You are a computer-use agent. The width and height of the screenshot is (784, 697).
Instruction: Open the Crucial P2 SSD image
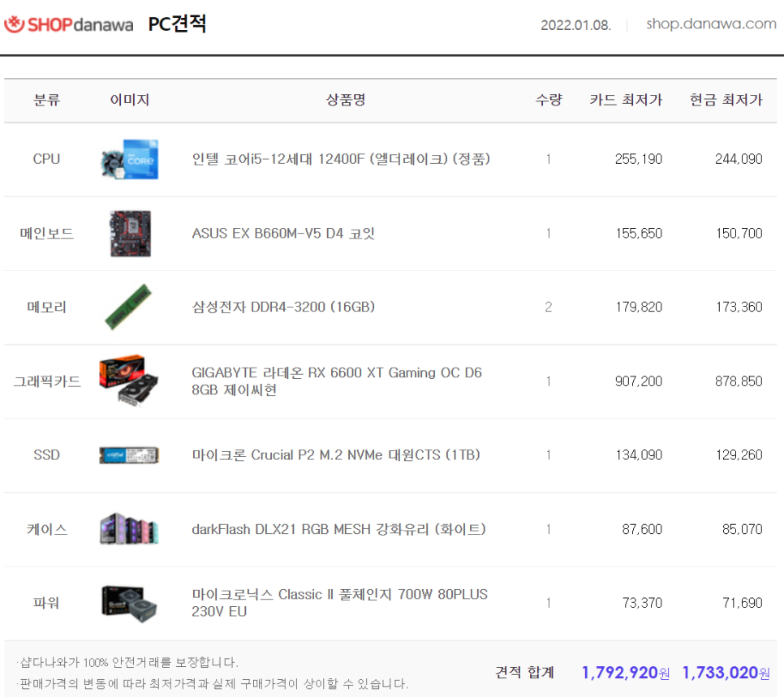point(129,455)
